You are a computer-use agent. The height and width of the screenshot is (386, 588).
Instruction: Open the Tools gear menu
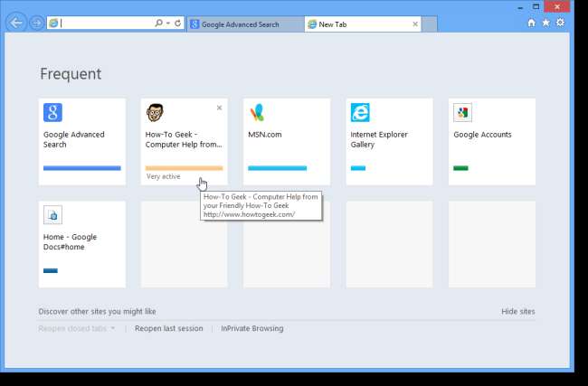(x=560, y=23)
